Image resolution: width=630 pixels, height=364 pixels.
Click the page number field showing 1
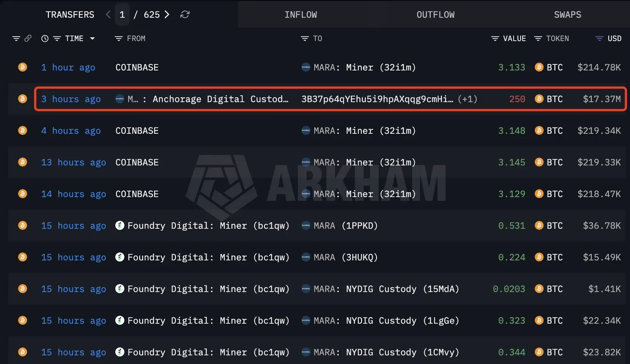coord(122,15)
